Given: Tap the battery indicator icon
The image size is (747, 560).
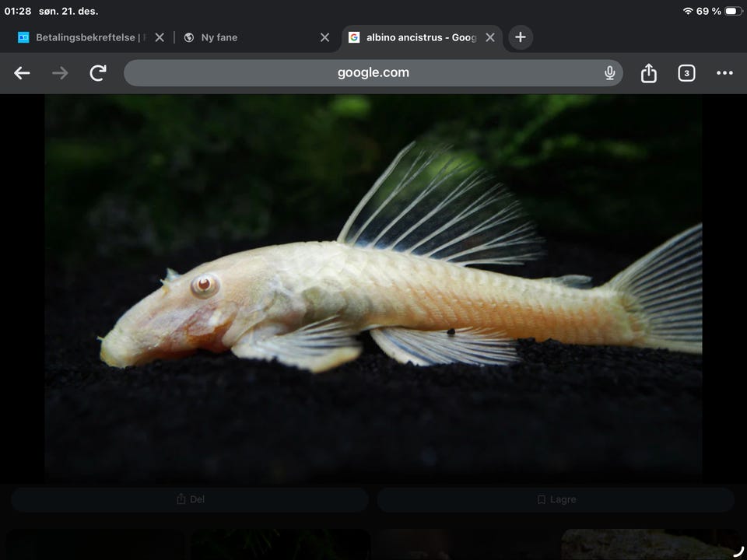Looking at the screenshot, I should [x=733, y=11].
